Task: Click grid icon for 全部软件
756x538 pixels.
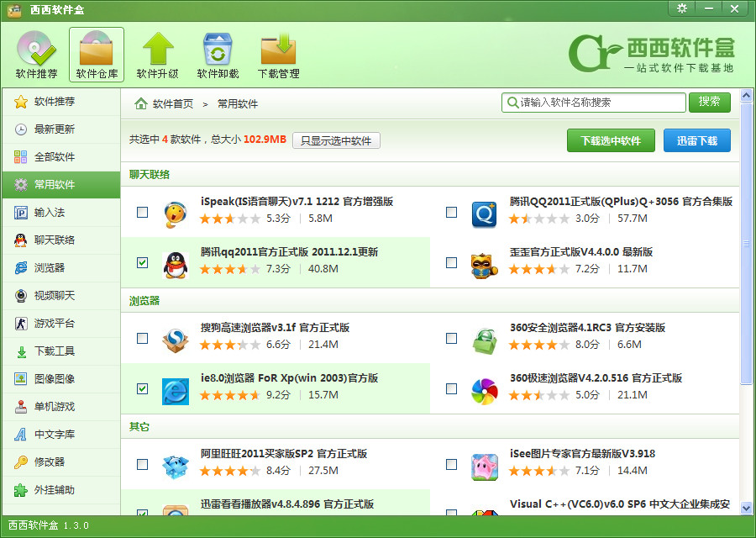Action: [x=21, y=157]
